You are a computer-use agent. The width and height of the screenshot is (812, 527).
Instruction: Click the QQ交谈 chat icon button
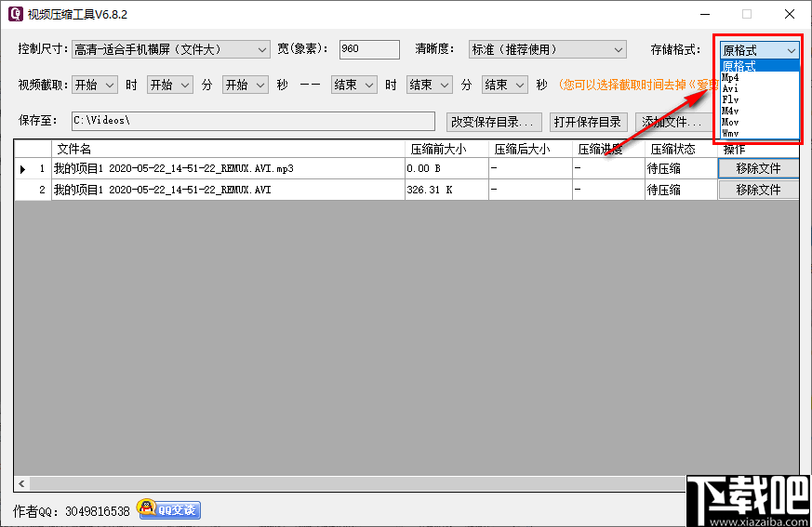click(x=169, y=509)
